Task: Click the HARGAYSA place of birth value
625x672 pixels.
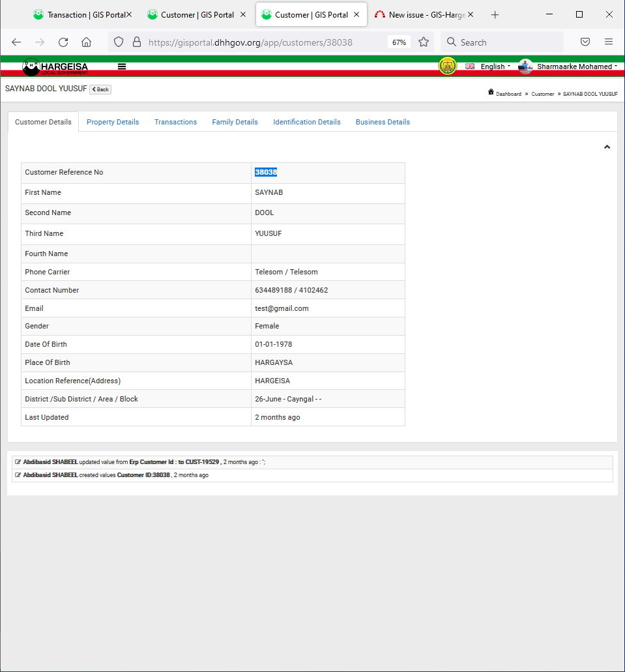Action: (x=274, y=362)
